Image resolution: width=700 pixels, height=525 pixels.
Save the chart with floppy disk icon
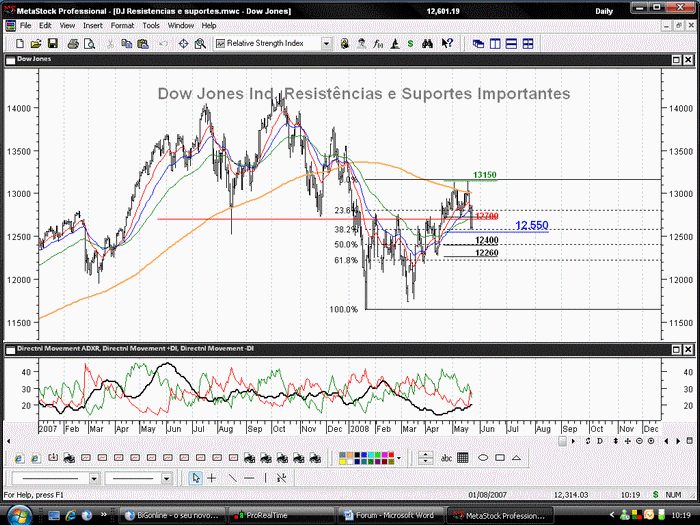click(x=52, y=44)
